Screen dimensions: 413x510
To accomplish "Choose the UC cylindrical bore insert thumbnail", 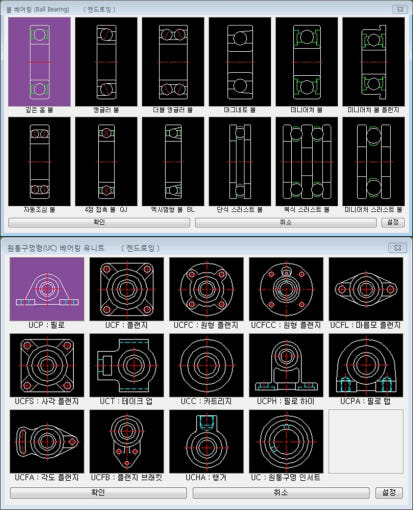I will [x=286, y=442].
